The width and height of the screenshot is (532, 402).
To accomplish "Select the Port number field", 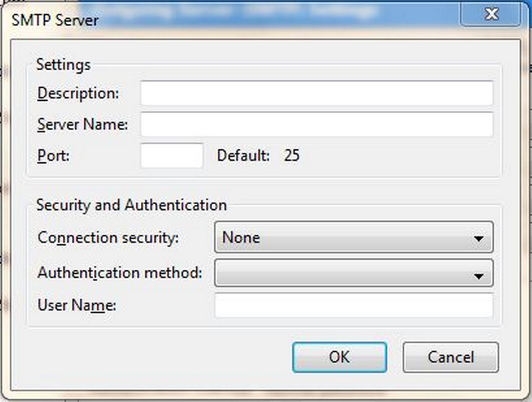I will tap(172, 156).
